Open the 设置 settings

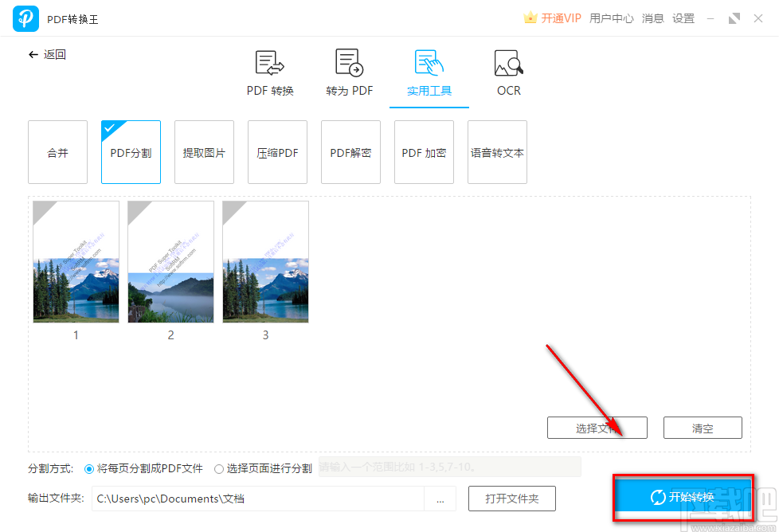pos(683,17)
